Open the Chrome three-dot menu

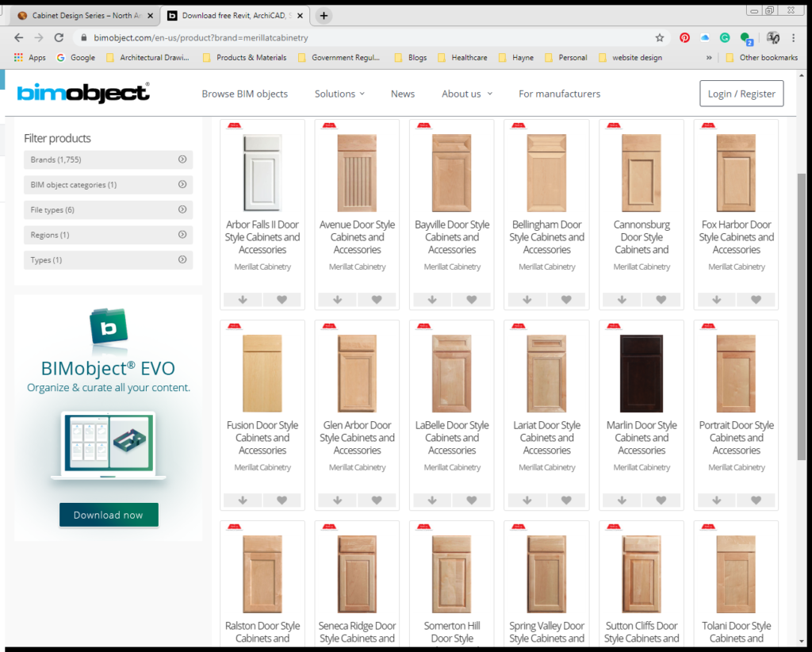pos(793,37)
